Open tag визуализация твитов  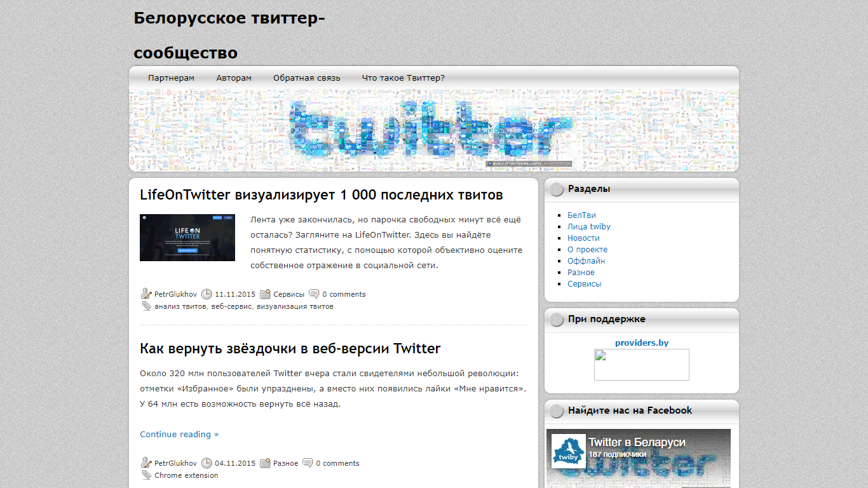click(x=295, y=306)
